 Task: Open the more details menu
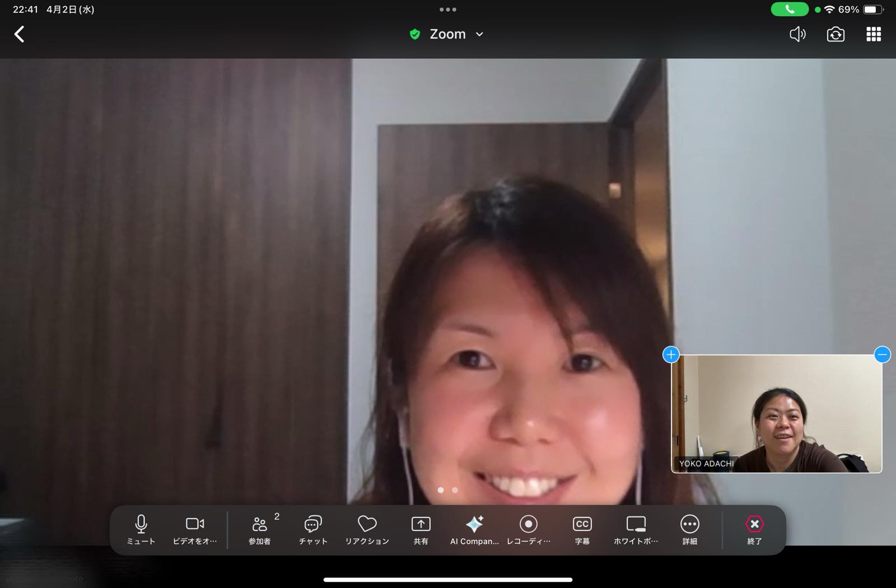(689, 529)
